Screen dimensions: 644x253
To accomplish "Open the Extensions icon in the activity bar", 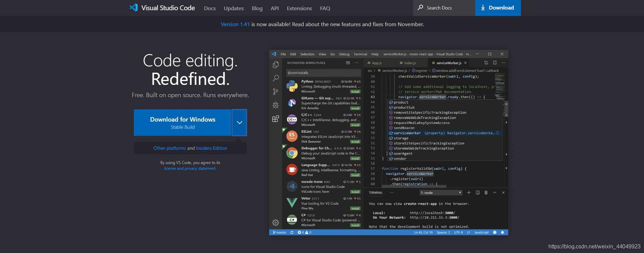I will pos(276,119).
